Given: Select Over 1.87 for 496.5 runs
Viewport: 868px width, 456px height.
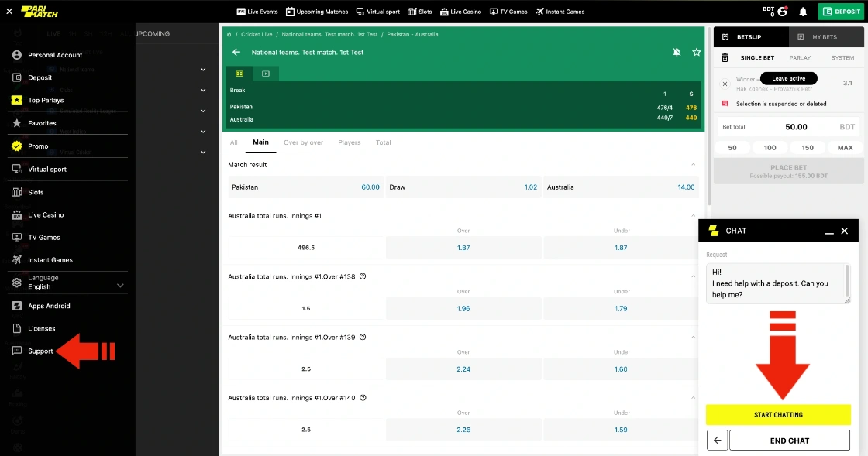Looking at the screenshot, I should 463,248.
